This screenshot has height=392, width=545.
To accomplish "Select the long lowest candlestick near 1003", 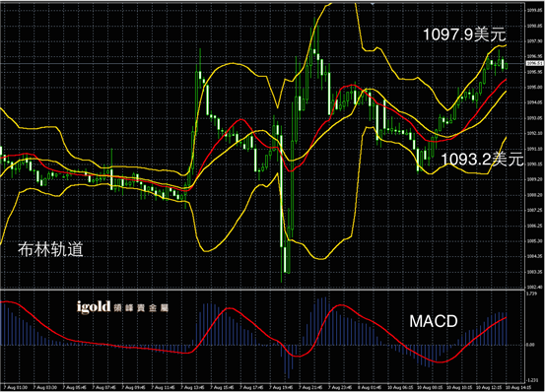I will pos(282,209).
